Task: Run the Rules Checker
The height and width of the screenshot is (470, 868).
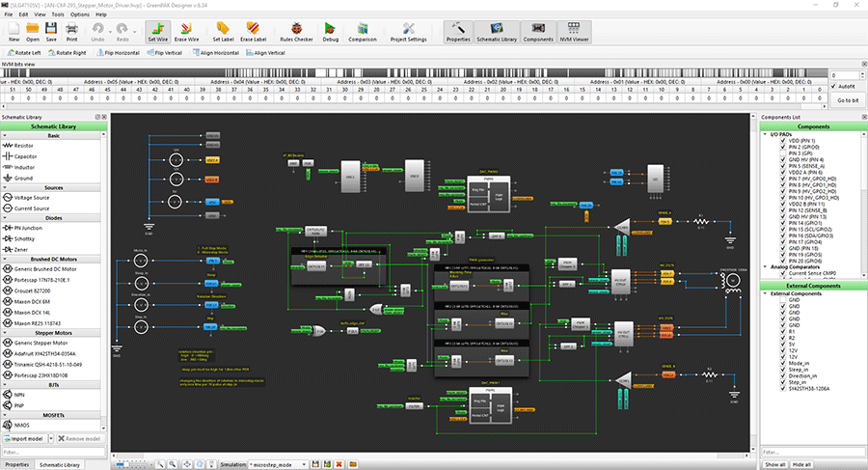Action: (294, 31)
